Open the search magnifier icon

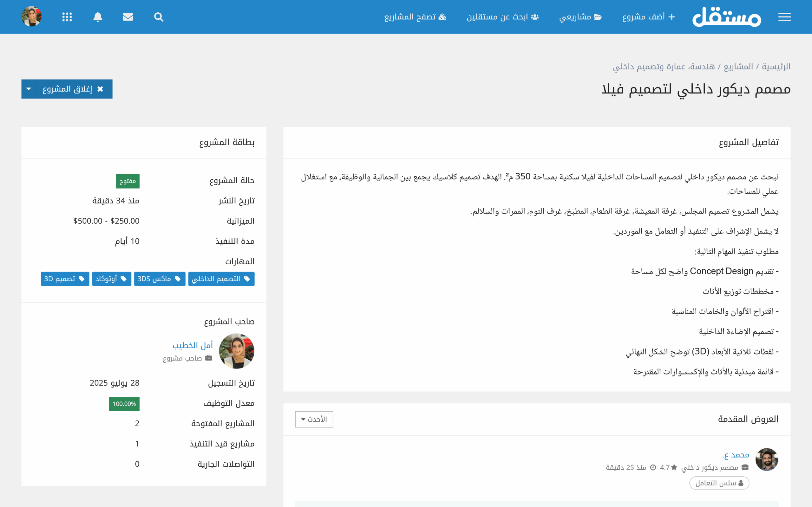point(159,17)
